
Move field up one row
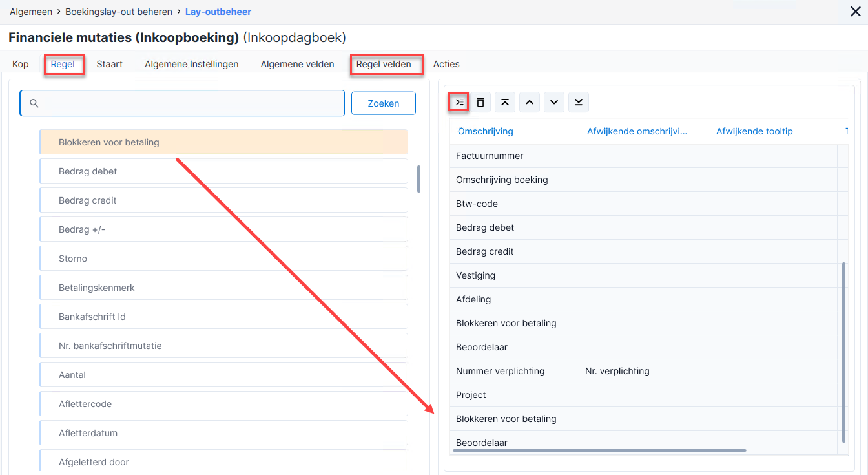tap(530, 102)
